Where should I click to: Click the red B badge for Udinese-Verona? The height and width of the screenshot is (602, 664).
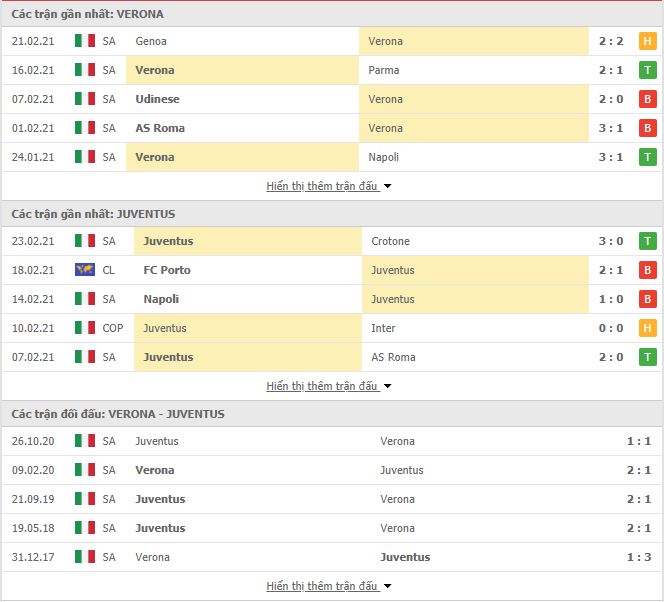point(647,99)
